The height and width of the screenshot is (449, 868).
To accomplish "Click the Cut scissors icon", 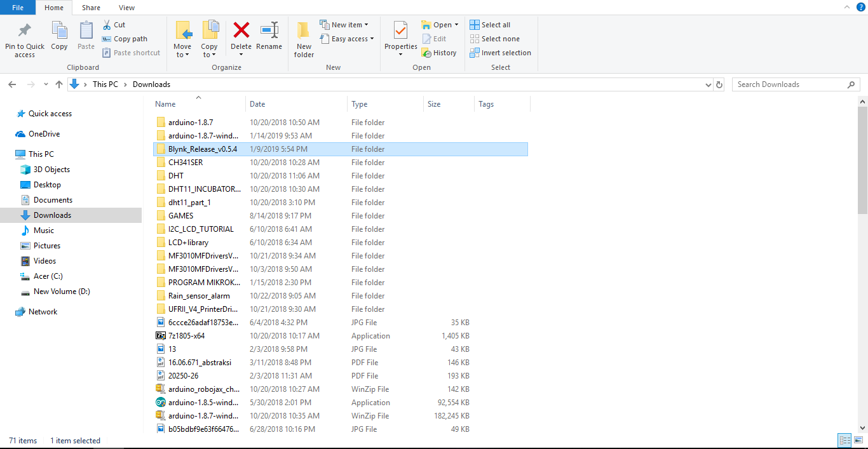I will click(x=107, y=25).
